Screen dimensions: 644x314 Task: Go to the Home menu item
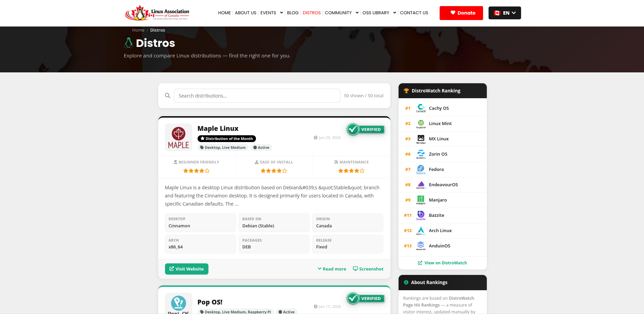[x=224, y=13]
